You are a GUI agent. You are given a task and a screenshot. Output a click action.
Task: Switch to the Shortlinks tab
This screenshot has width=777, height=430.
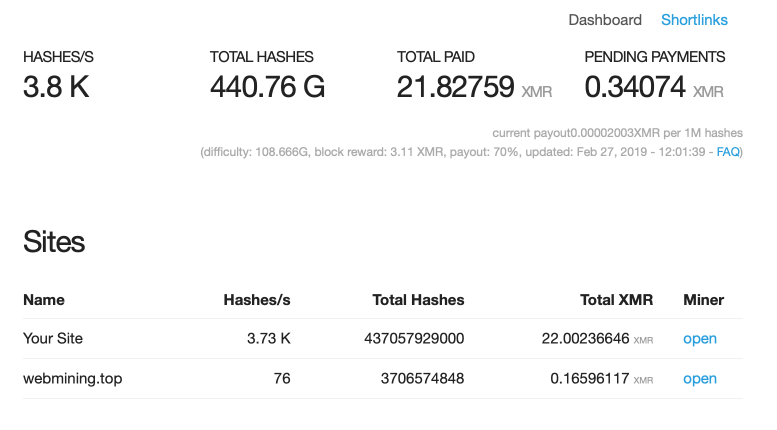(x=694, y=20)
